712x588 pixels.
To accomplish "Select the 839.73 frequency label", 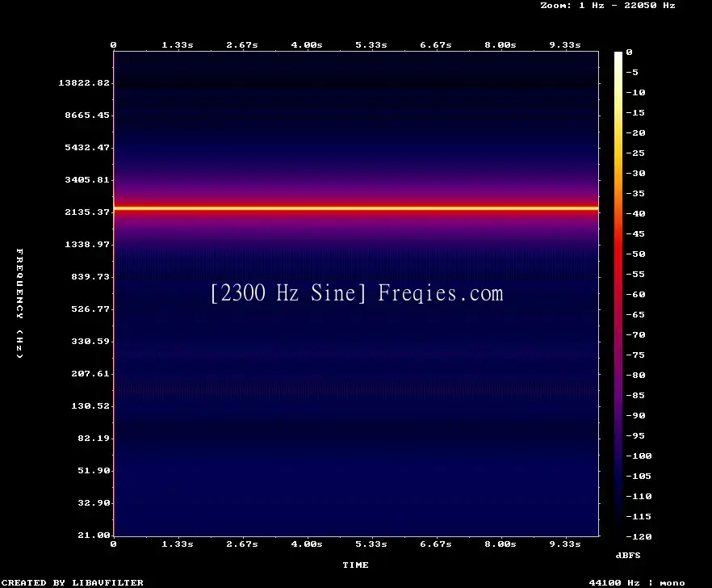I will click(90, 276).
